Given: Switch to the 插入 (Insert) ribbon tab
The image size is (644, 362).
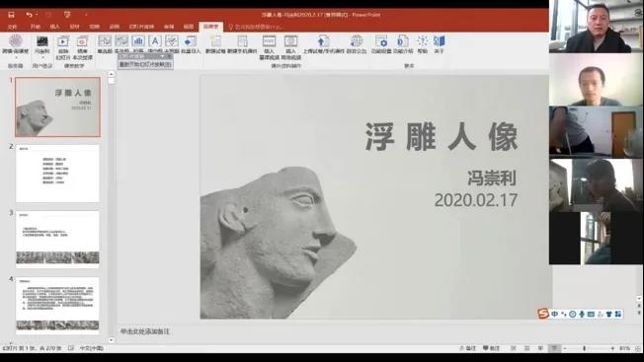Looking at the screenshot, I should pos(54,27).
